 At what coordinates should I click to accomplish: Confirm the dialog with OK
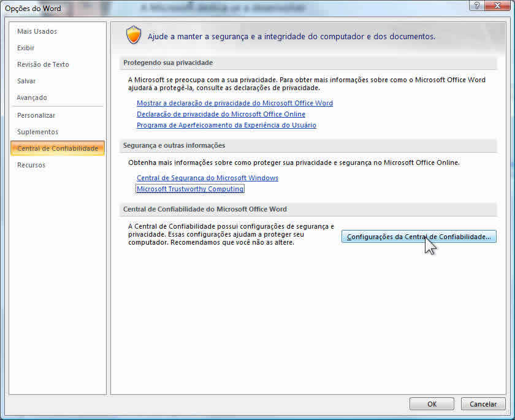(x=432, y=404)
